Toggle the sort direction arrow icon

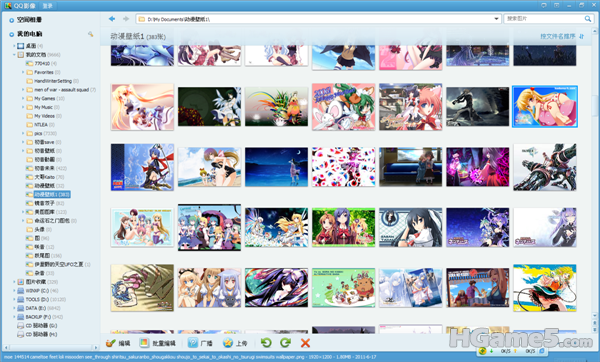582,36
